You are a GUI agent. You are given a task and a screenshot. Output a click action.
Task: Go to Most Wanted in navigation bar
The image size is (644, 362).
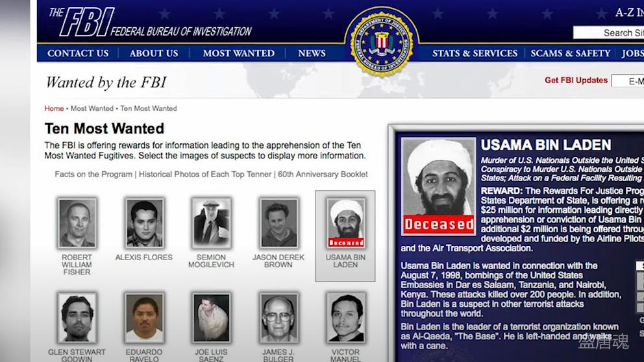click(x=239, y=53)
